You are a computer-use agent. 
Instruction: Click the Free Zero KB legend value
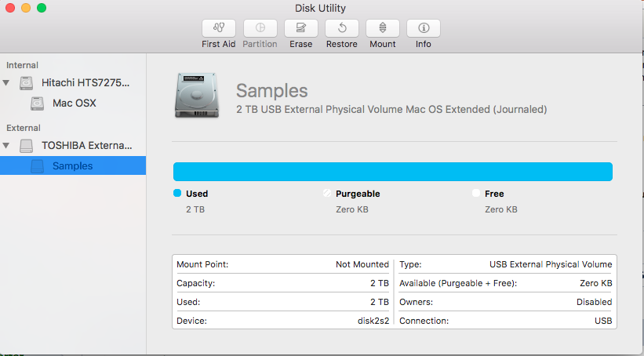(501, 209)
